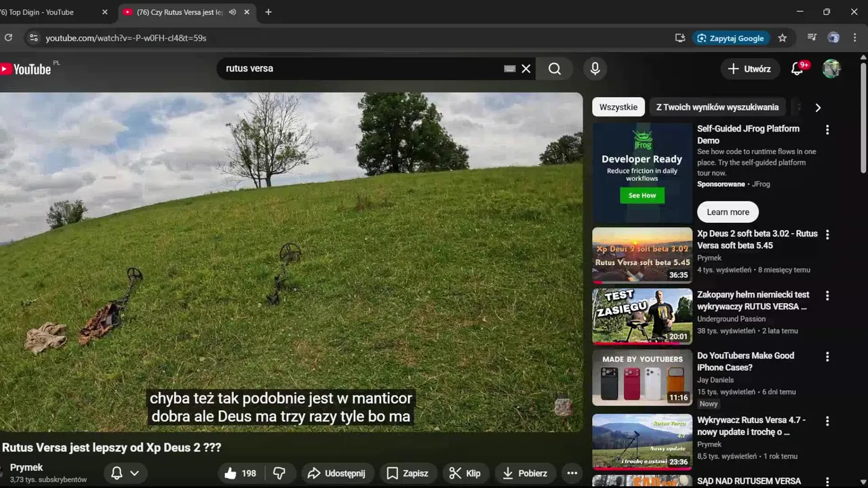Close the Czy Rutus Versa tab

click(247, 12)
